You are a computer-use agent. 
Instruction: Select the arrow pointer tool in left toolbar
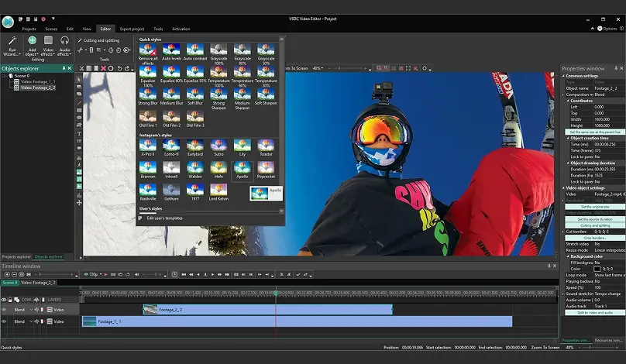pos(79,80)
